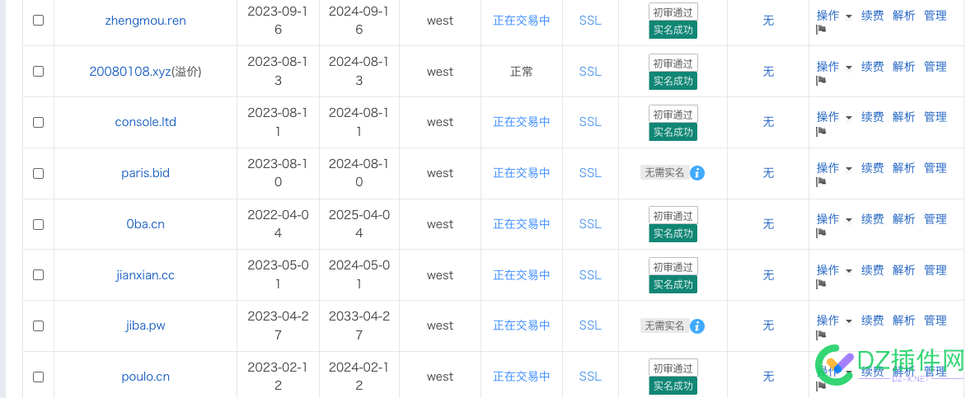Image resolution: width=980 pixels, height=398 pixels.
Task: Expand 操作 dropdown for jianxian.cc
Action: coord(834,270)
